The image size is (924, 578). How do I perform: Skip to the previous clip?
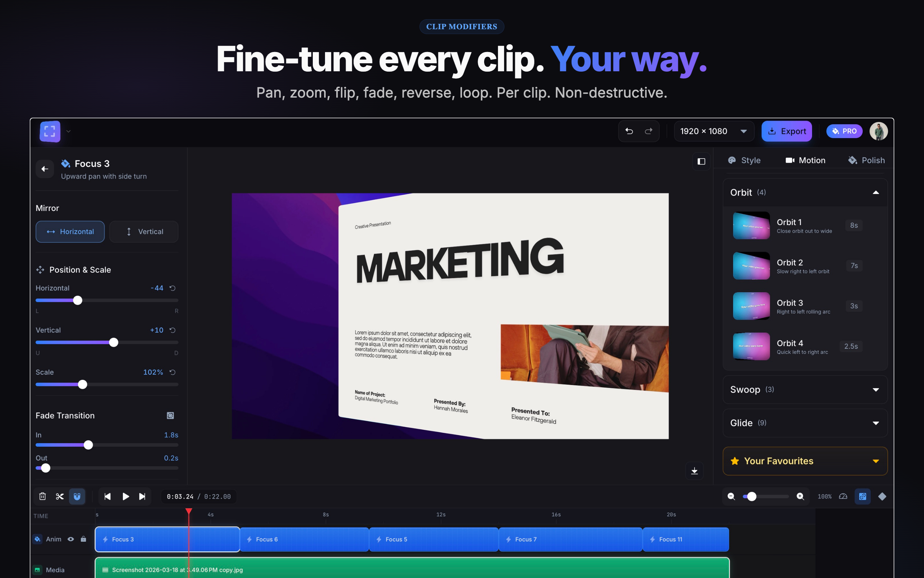point(107,496)
